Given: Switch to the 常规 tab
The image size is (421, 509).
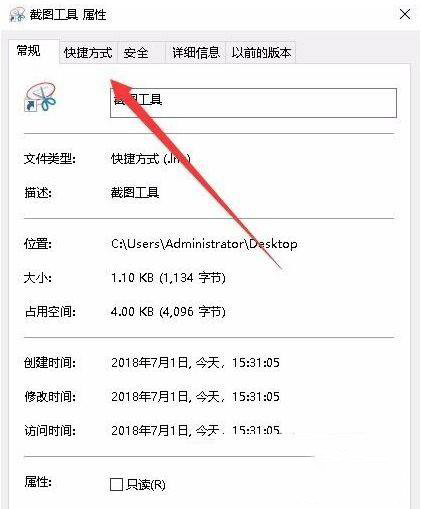Looking at the screenshot, I should coord(29,51).
